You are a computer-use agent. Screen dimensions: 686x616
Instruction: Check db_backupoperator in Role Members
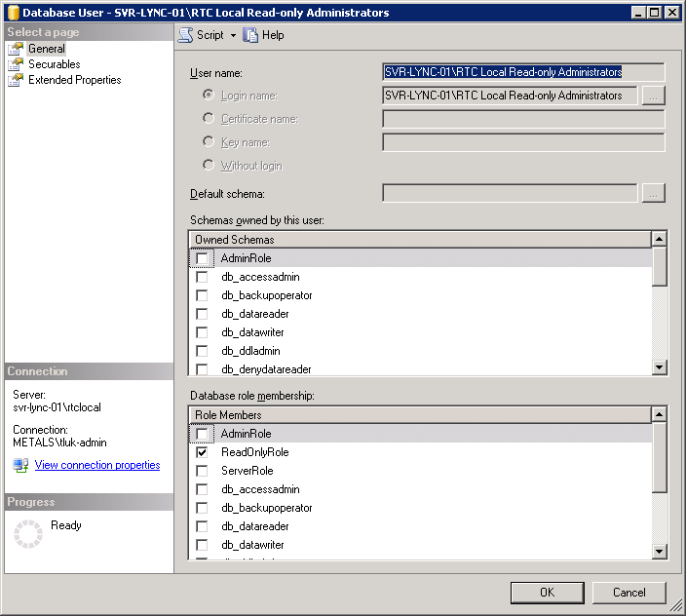tap(202, 508)
